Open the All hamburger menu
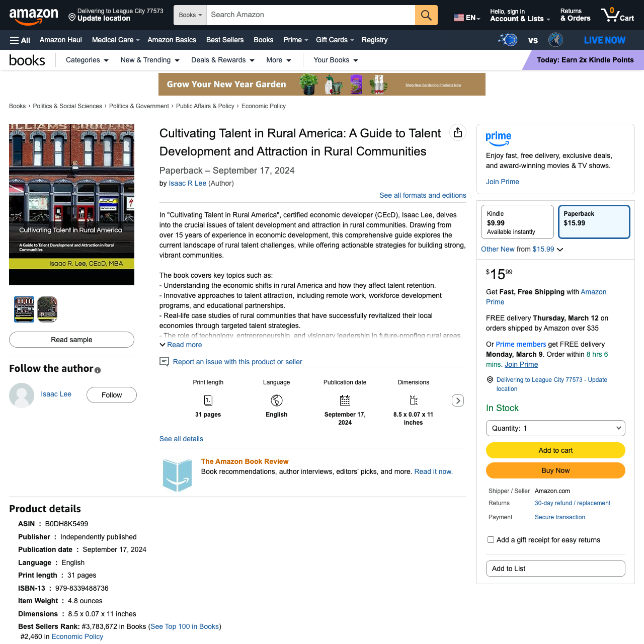 tap(19, 40)
